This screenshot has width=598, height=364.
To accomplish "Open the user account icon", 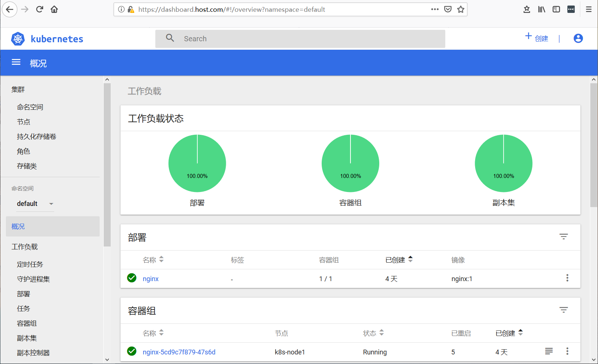I will click(x=578, y=38).
